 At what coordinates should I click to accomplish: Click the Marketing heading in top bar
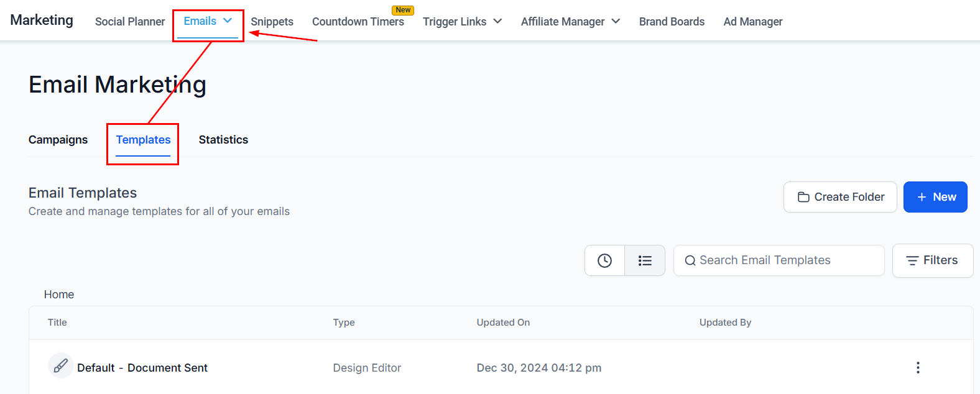tap(42, 21)
